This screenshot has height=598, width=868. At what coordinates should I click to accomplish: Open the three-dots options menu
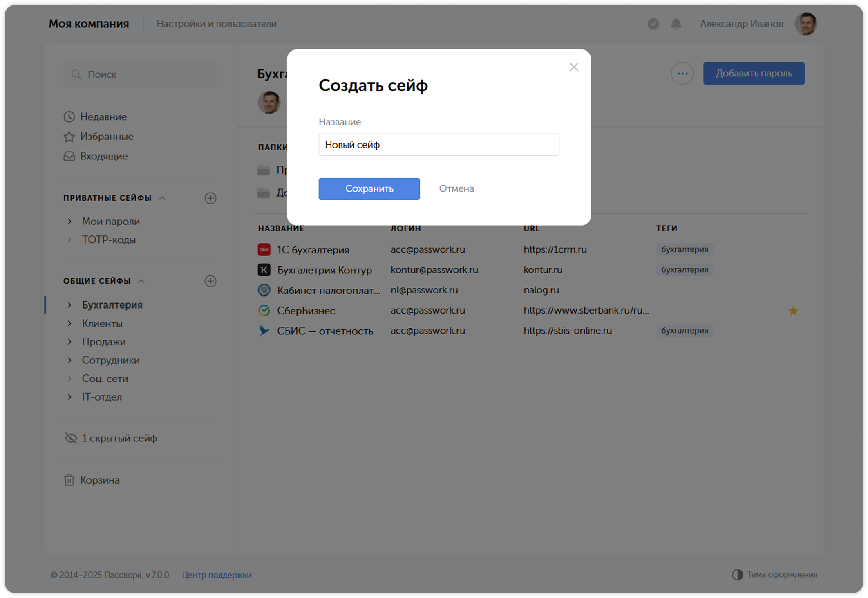[x=682, y=74]
